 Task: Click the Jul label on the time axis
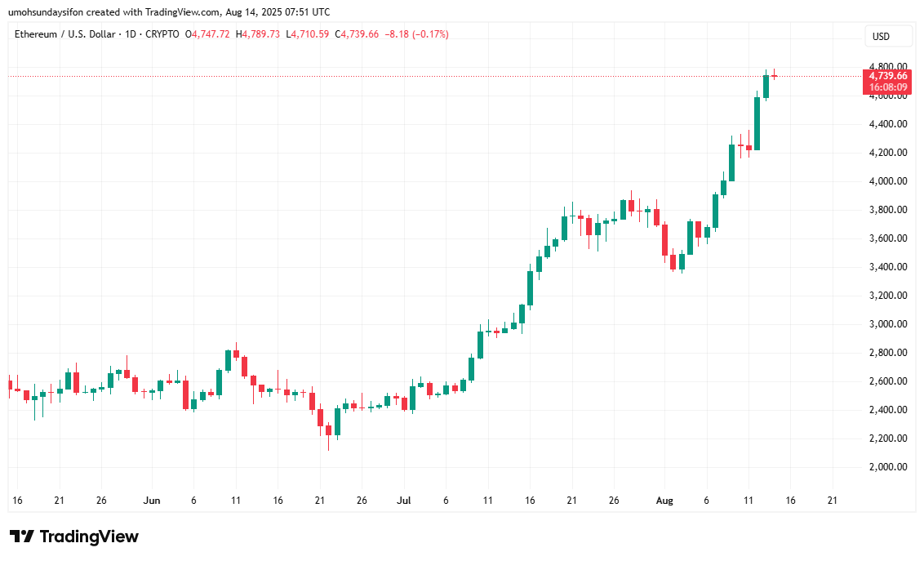pos(402,500)
